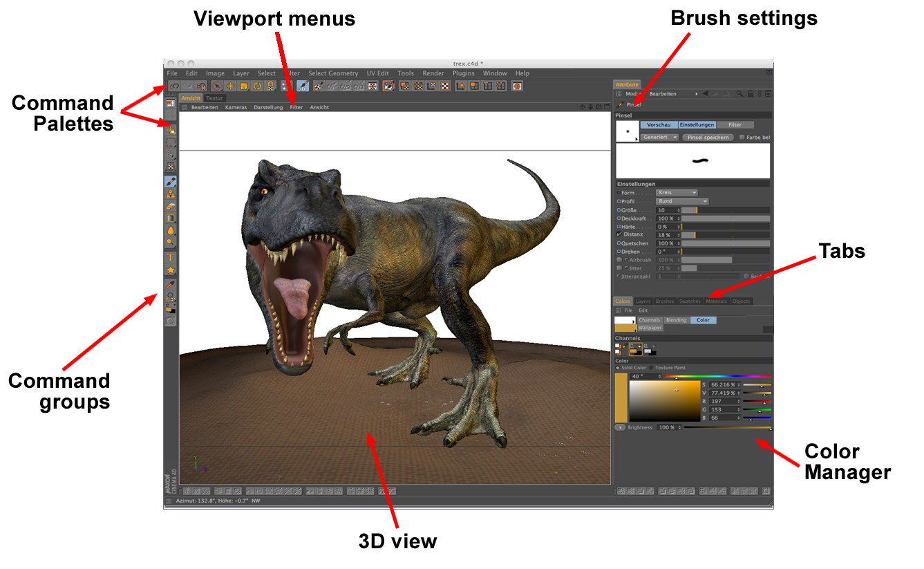Screen dimensions: 924x569
Task: Open the Render menu
Action: tap(433, 73)
